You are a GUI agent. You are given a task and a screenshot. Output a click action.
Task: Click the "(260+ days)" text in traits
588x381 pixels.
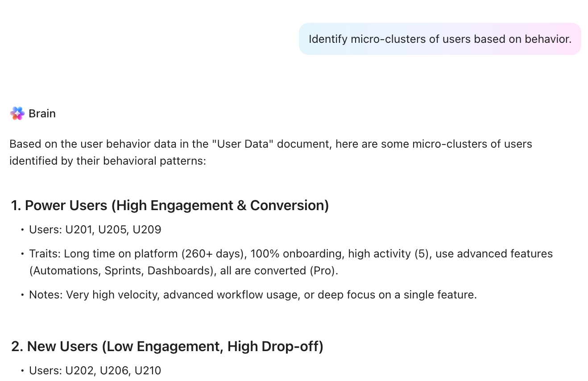pyautogui.click(x=212, y=254)
